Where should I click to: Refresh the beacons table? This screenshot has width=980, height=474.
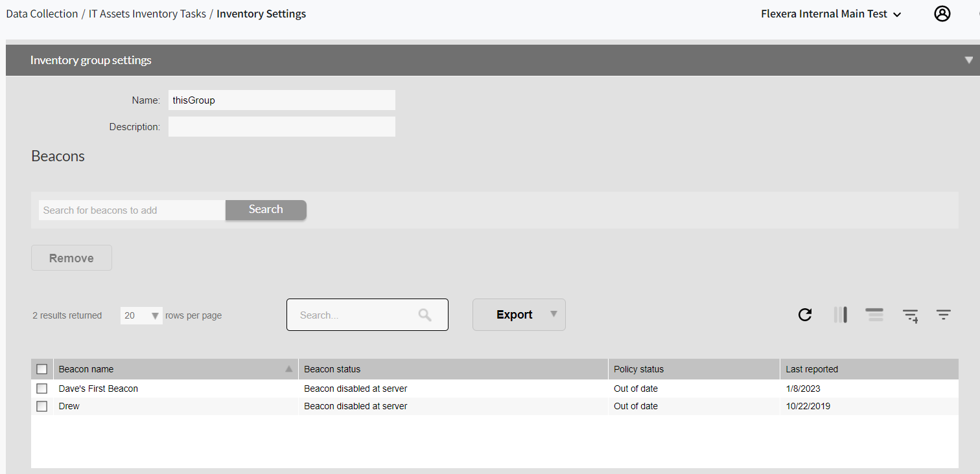click(805, 315)
